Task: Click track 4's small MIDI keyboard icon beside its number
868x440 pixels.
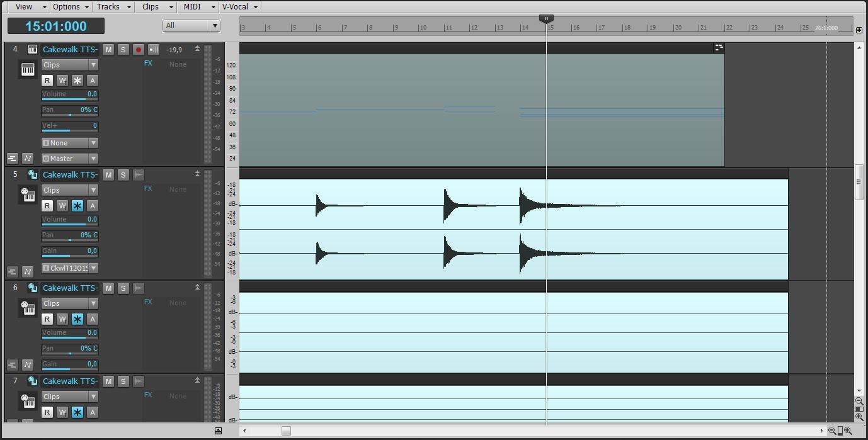Action: tap(33, 49)
